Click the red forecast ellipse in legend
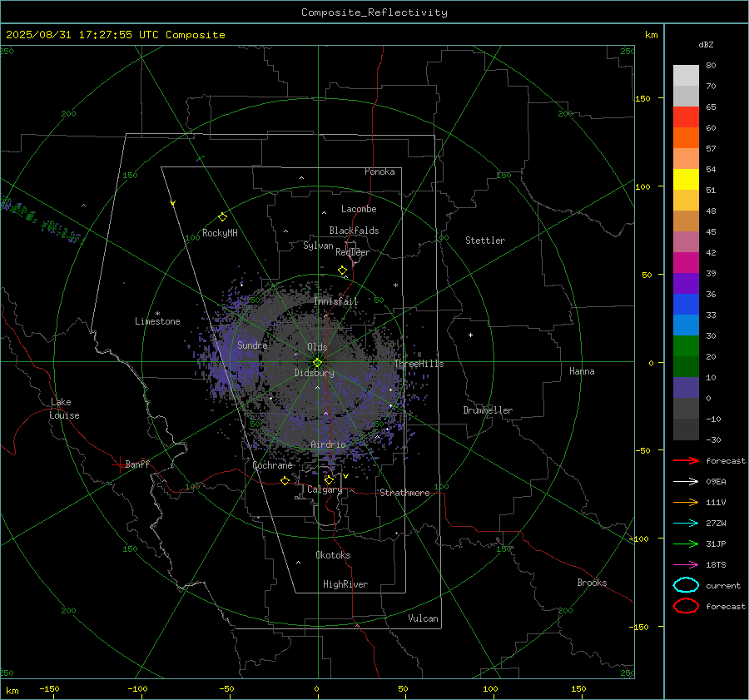Image resolution: width=749 pixels, height=700 pixels. coord(686,606)
